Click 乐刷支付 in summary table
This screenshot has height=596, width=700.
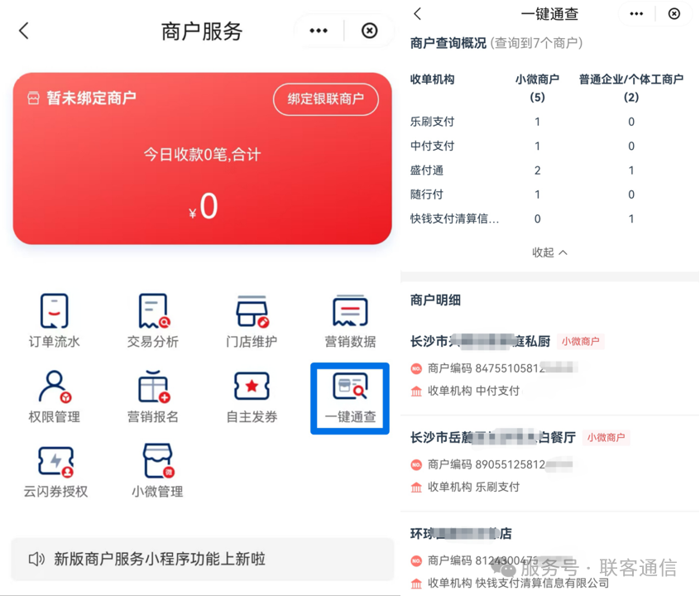tap(432, 122)
